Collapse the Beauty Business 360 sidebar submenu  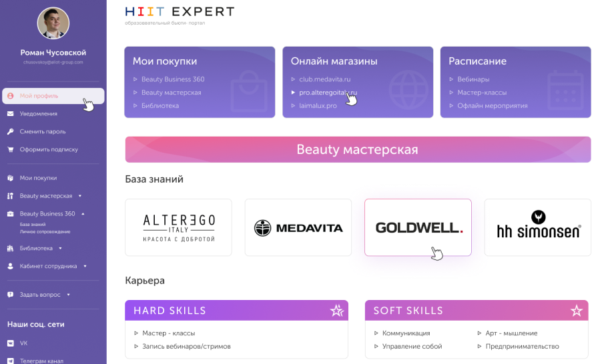coord(83,214)
